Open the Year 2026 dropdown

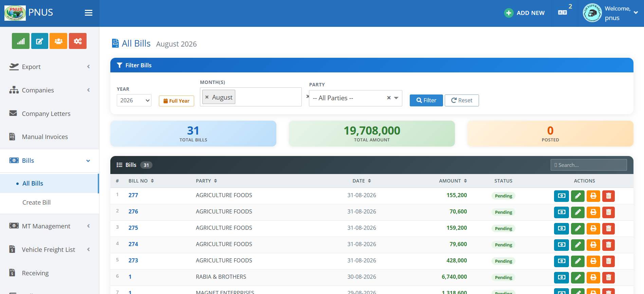pyautogui.click(x=134, y=100)
